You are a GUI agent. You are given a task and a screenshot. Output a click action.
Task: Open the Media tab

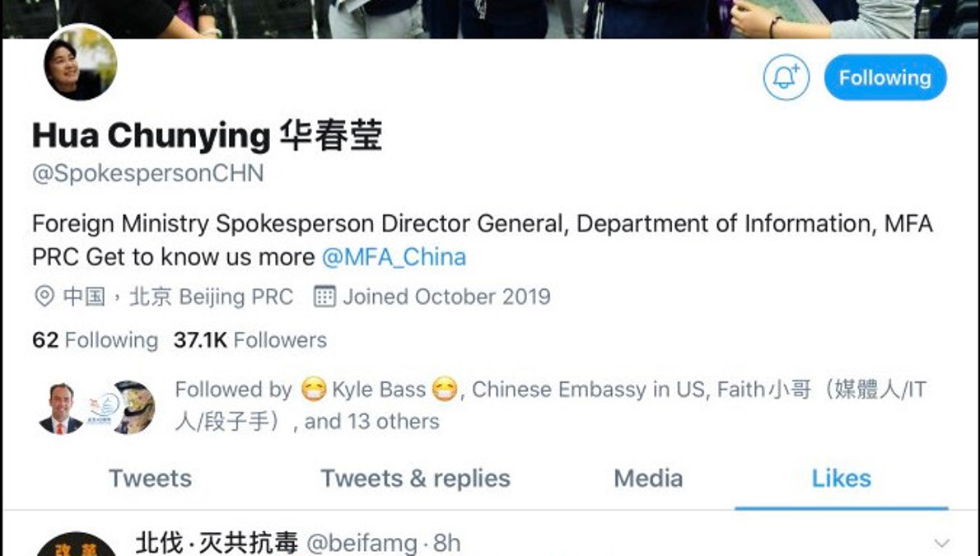coord(648,479)
